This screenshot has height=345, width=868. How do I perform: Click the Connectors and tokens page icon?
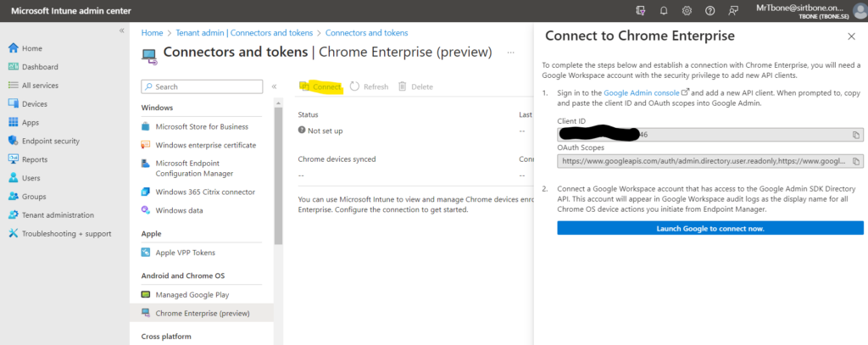pos(149,55)
